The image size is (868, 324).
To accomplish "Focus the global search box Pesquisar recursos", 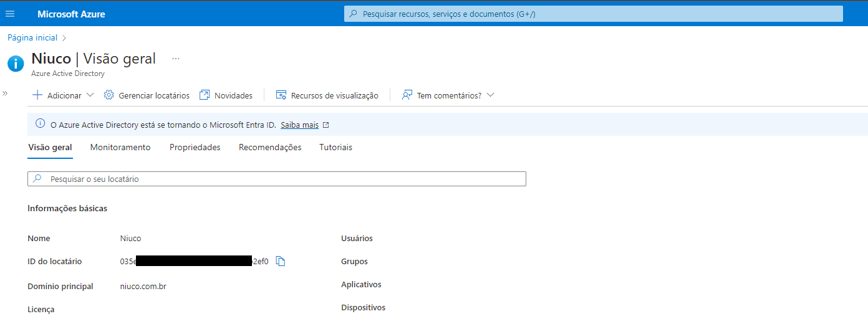I will (x=593, y=14).
